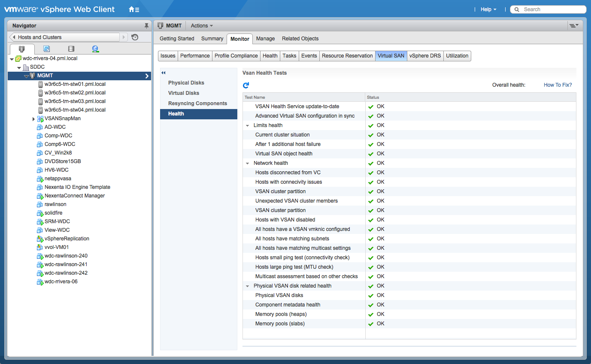This screenshot has height=364, width=591.
Task: Sort by the Test Name column header
Action: (304, 97)
